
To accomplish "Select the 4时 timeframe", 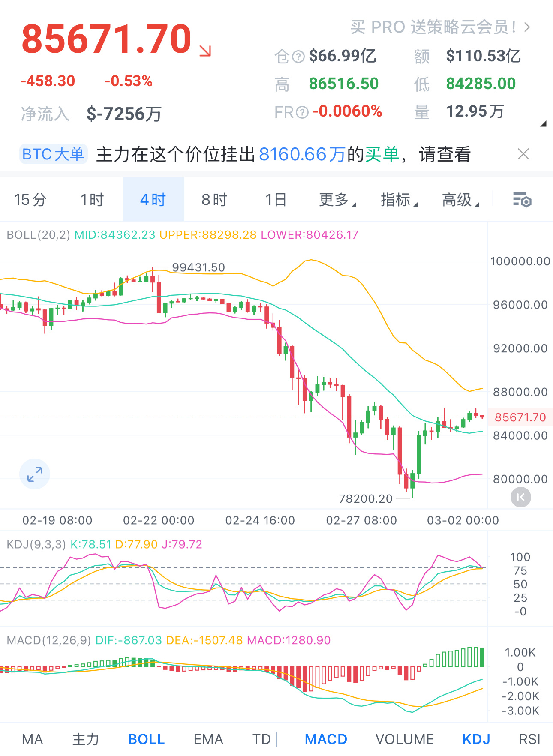I will pyautogui.click(x=153, y=200).
